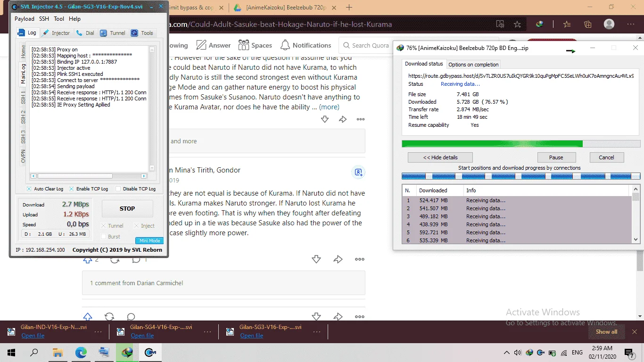Open Edge Settings and more menu
The image size is (644, 362).
[631, 25]
